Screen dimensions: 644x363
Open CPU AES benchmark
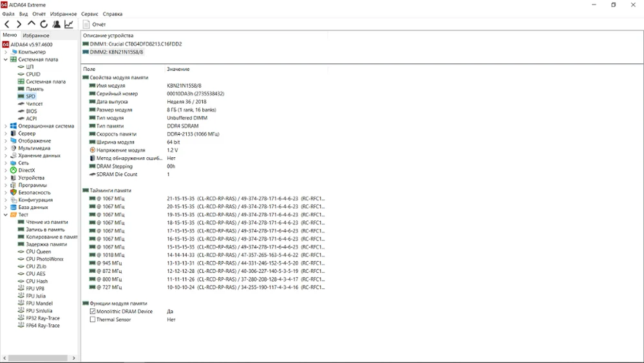[x=35, y=274]
